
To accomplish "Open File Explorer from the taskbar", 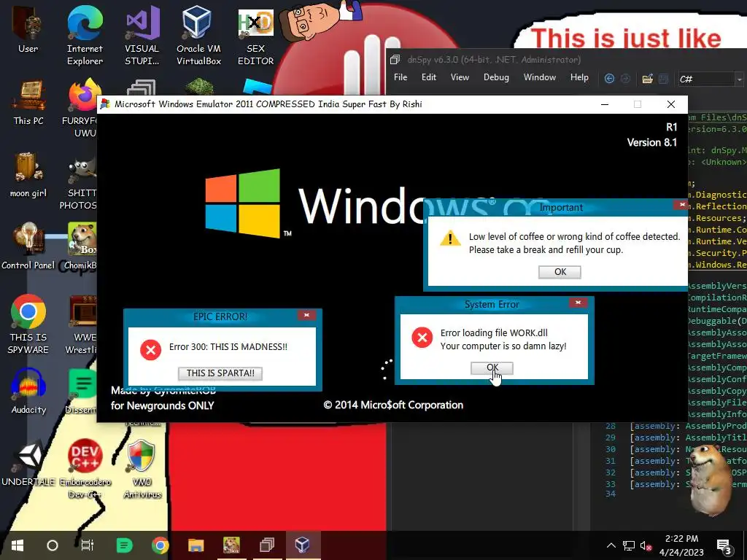I will point(196,545).
